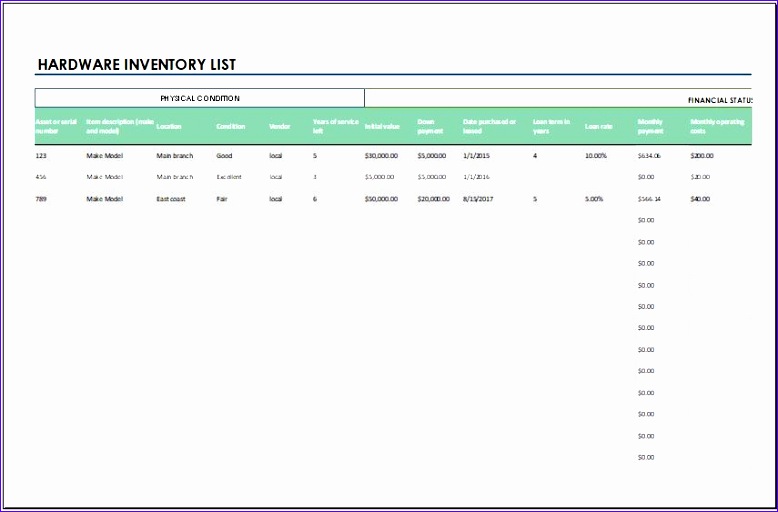Screen dimensions: 778x512
Task: Click the '5.00%' loan rate cell
Action: tap(594, 199)
